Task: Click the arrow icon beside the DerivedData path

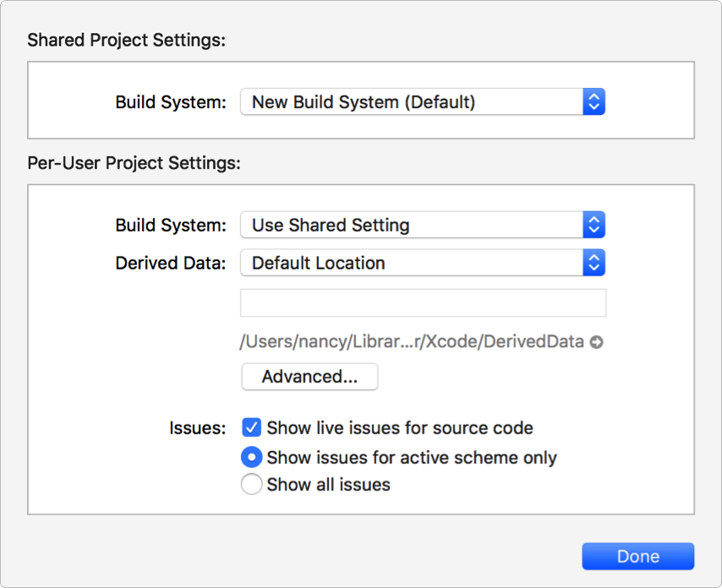Action: (x=596, y=342)
